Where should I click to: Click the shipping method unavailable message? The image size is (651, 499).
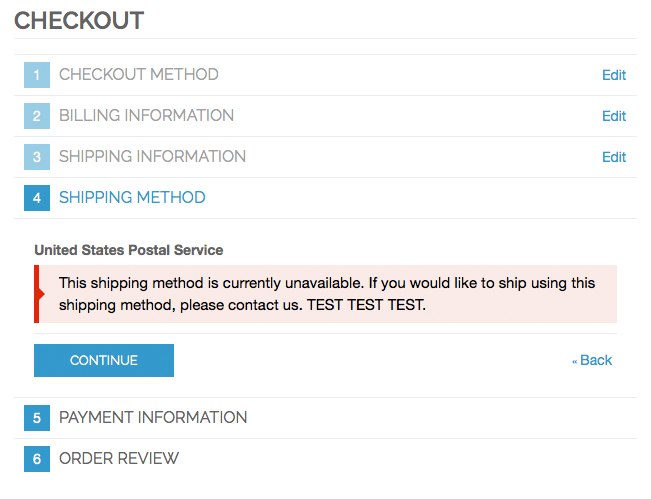(x=326, y=294)
